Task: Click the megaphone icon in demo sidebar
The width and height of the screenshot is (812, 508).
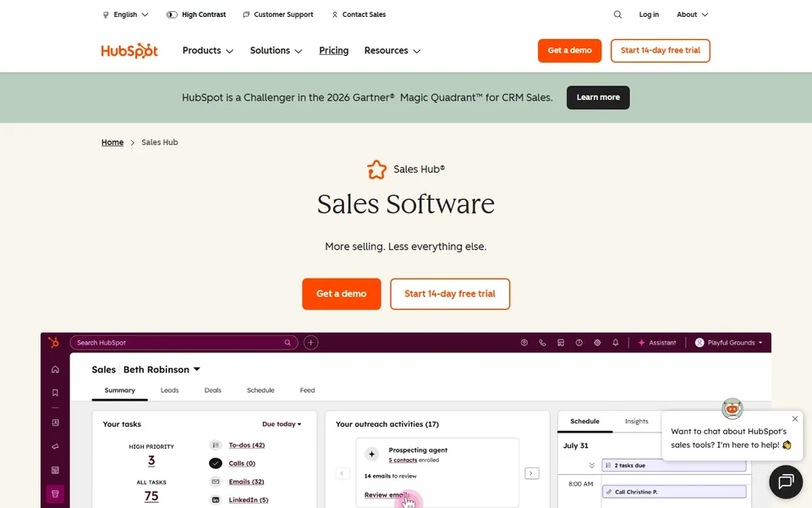Action: (x=56, y=446)
